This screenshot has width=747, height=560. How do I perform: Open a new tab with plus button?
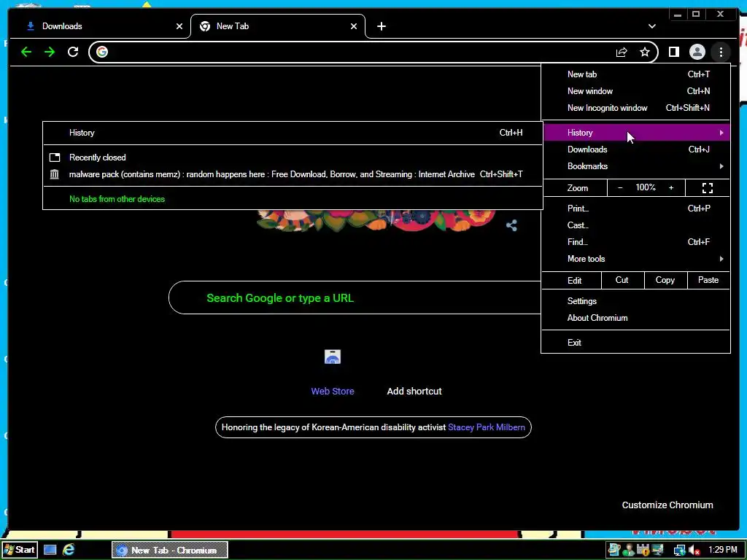click(381, 26)
